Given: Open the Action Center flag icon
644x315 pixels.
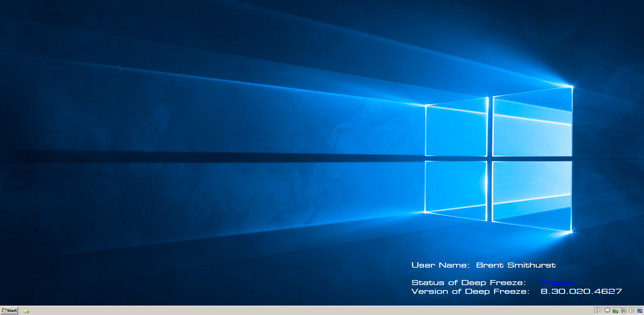Looking at the screenshot, I should coord(599,311).
